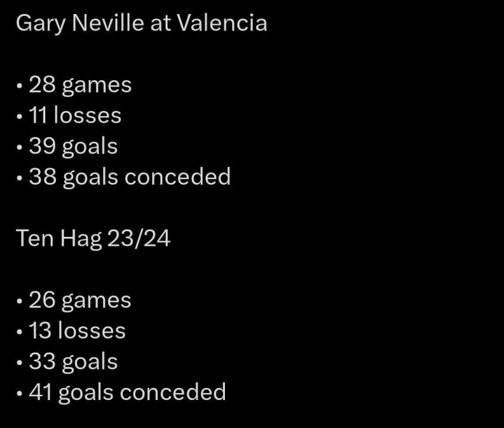The height and width of the screenshot is (428, 504).
Task: Click the 'Gary Neville at Valencia' heading
Action: click(141, 24)
